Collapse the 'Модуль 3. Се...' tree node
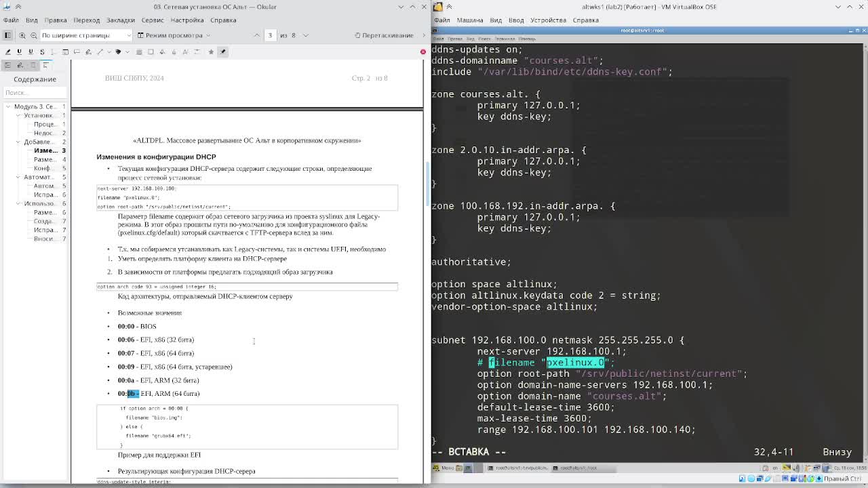Viewport: 868px width, 488px height. click(8, 106)
